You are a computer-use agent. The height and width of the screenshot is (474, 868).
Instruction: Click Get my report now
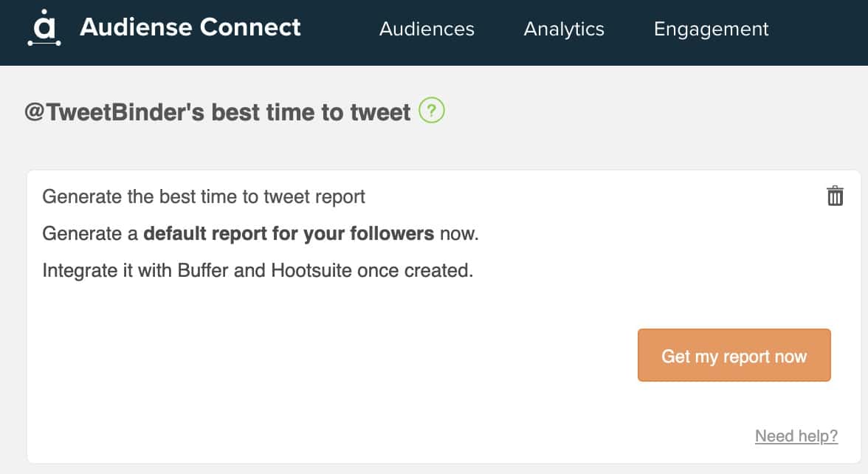[734, 355]
